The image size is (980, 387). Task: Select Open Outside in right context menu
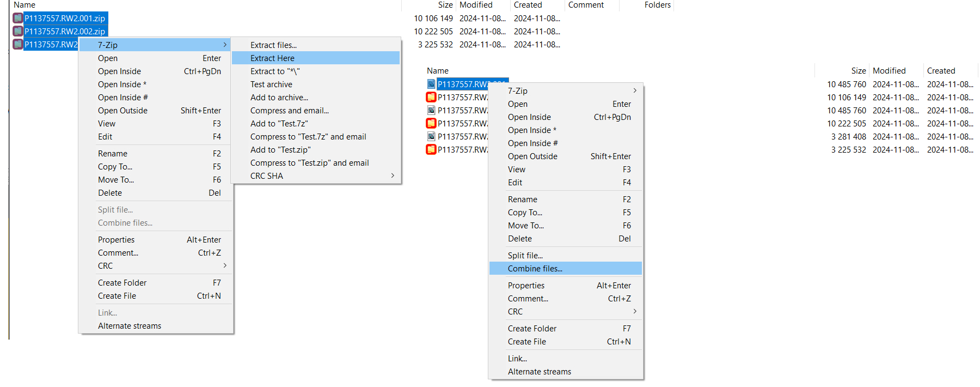(566, 156)
